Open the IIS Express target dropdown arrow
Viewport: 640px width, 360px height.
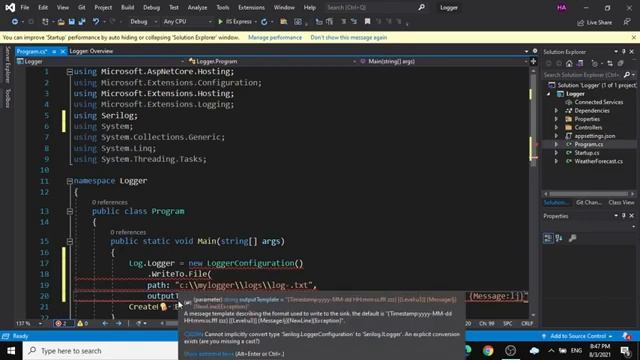[256, 22]
